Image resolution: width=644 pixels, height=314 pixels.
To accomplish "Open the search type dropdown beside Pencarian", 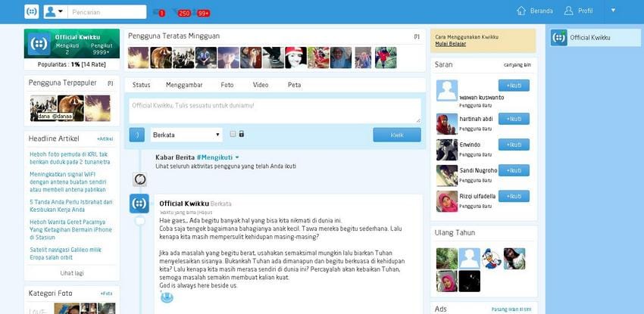I will 55,12.
